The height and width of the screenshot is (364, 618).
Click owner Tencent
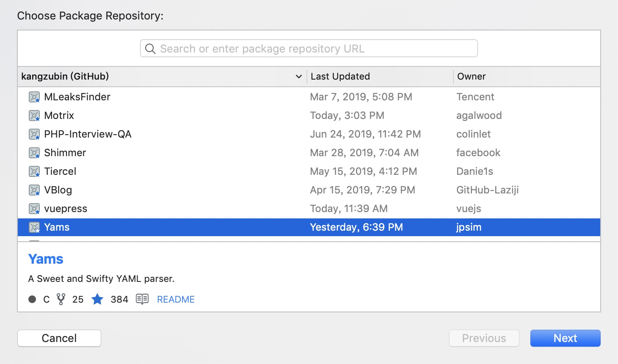pyautogui.click(x=475, y=97)
